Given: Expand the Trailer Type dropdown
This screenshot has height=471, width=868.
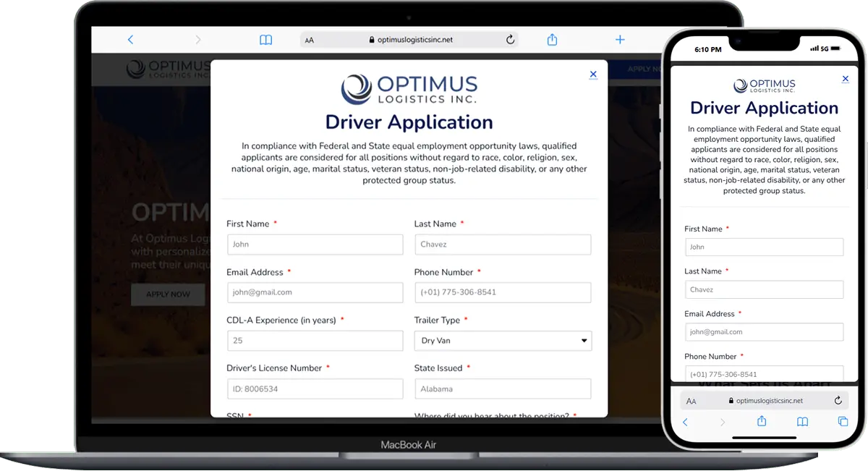Looking at the screenshot, I should click(503, 341).
